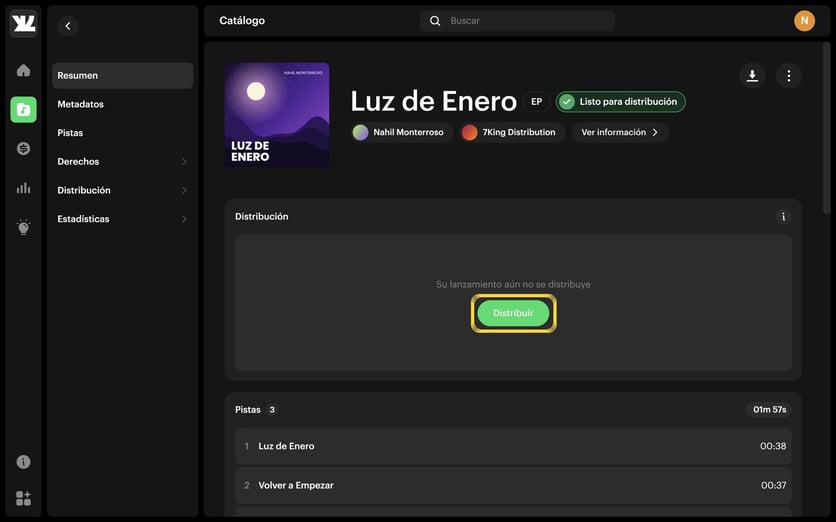
Task: Download the release with the download icon
Action: point(752,76)
